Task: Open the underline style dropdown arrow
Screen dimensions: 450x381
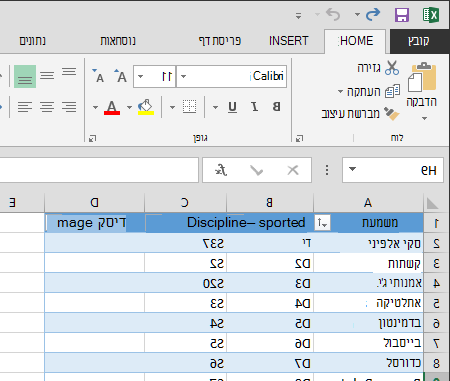Action: (215, 107)
